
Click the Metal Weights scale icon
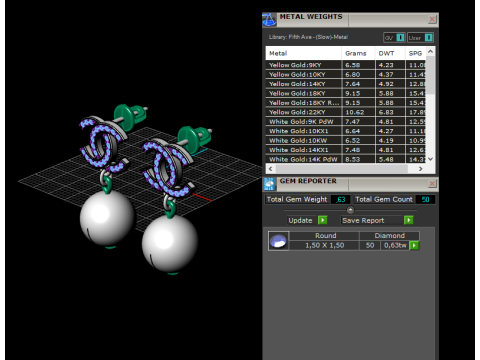click(x=269, y=20)
